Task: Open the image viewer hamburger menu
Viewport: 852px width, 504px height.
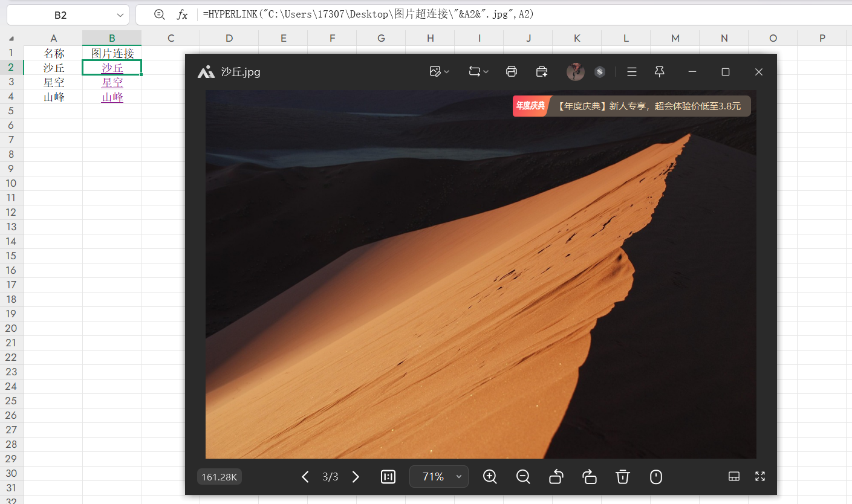Action: tap(632, 72)
